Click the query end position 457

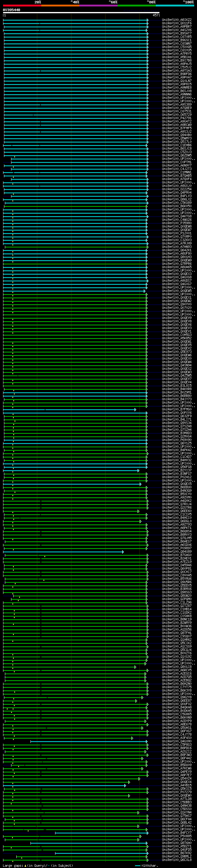(x=155, y=15)
